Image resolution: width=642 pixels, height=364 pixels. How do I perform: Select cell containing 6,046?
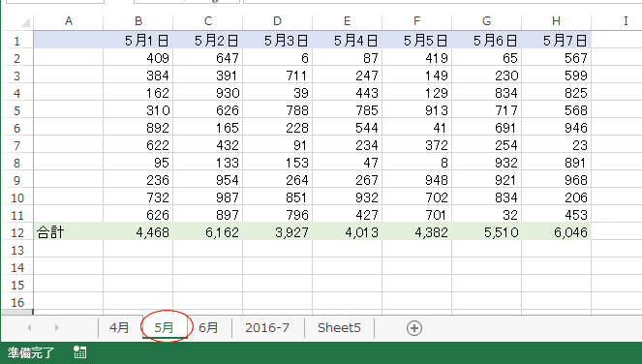click(x=556, y=232)
